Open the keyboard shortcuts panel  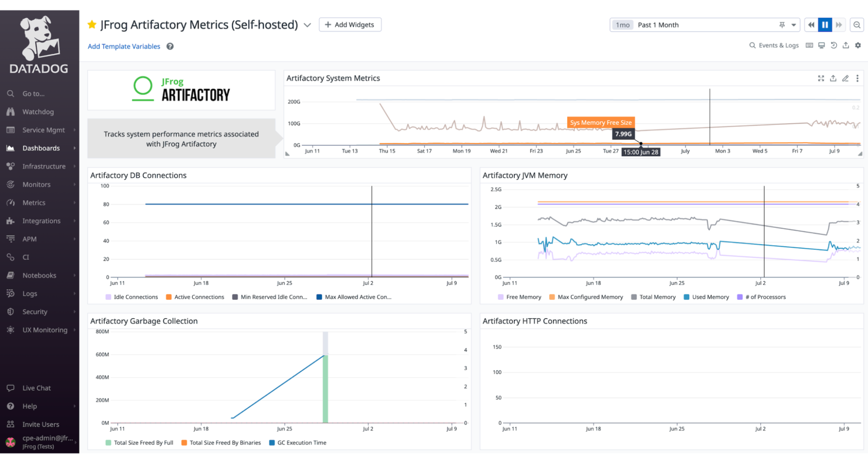coord(809,45)
